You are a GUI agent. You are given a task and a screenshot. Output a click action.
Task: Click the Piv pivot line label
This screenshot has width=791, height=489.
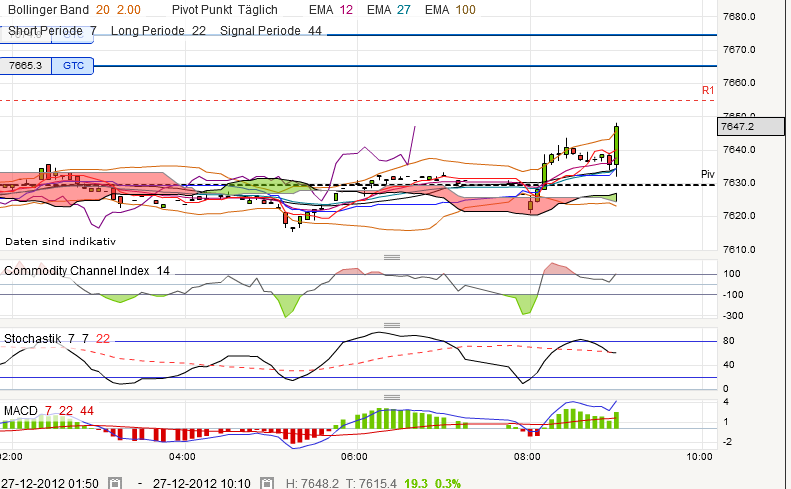[708, 174]
